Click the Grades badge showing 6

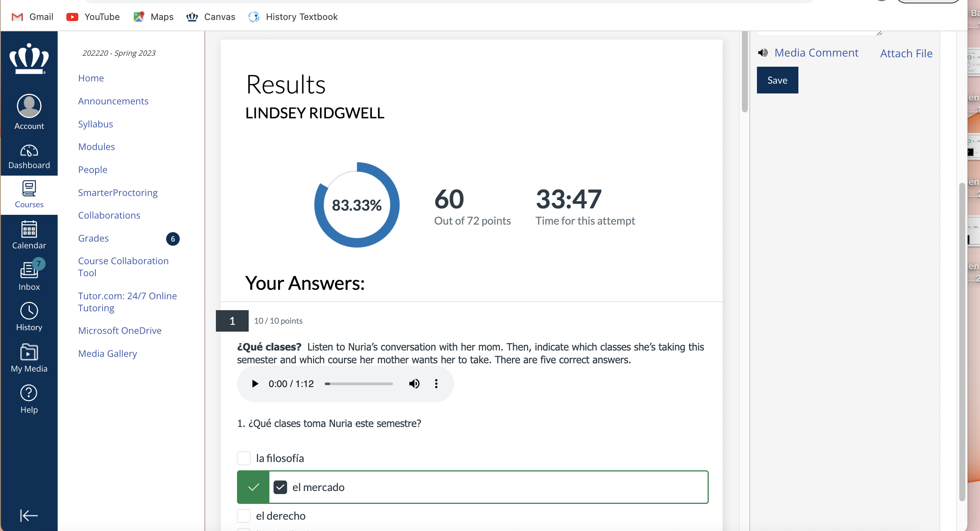pos(173,239)
